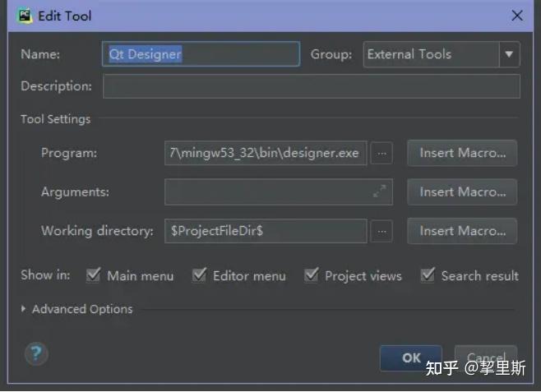
Task: Expand Advanced Options section
Action: click(x=23, y=309)
